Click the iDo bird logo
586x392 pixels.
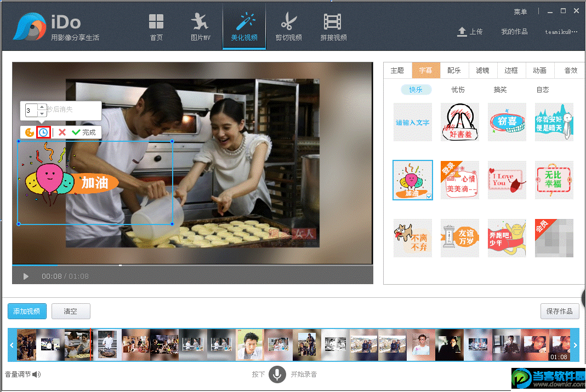point(30,26)
